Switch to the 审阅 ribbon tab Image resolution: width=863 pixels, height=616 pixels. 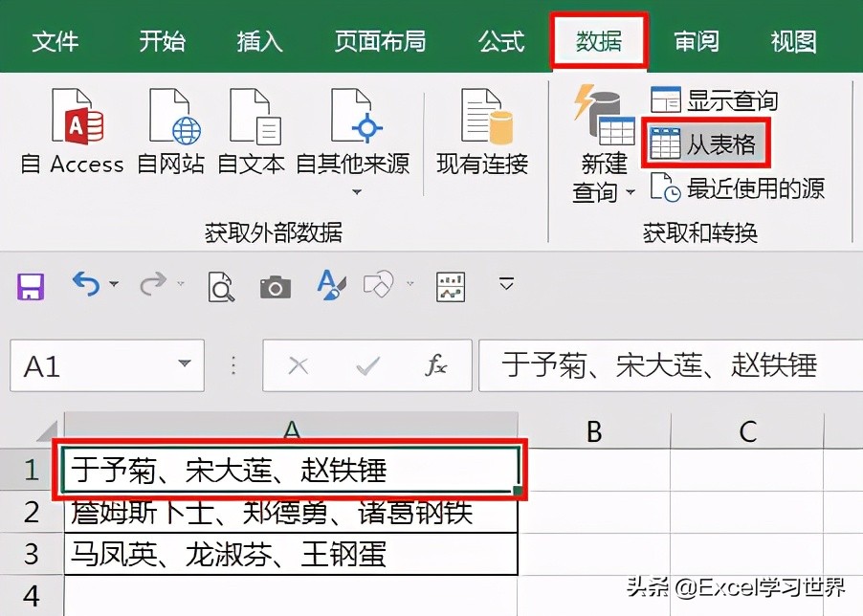[x=696, y=41]
